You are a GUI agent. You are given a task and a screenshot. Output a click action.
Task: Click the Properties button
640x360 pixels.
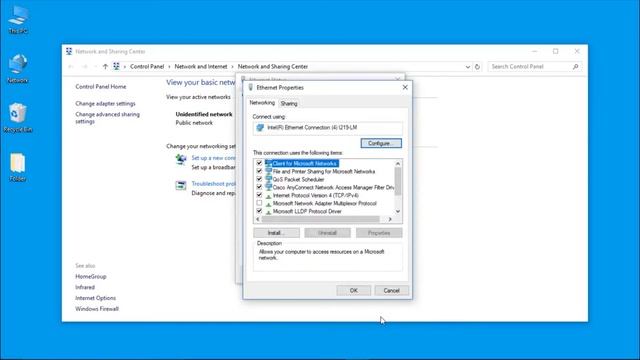(379, 233)
